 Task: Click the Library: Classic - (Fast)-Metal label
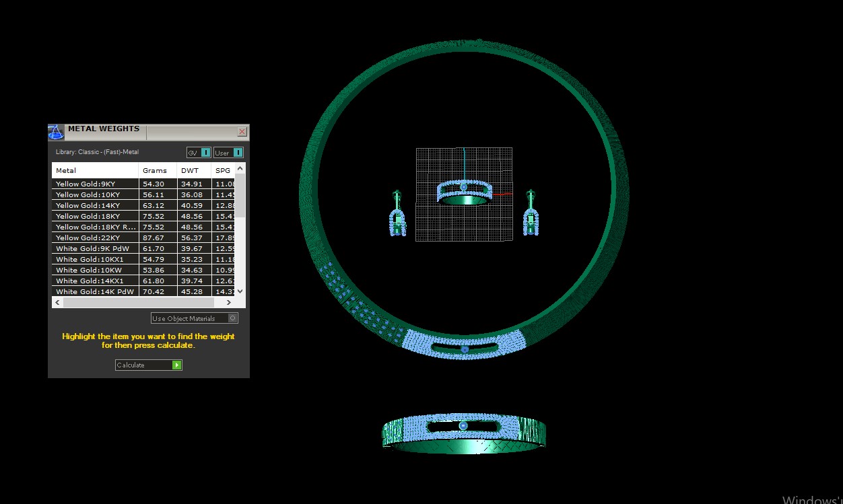[97, 152]
